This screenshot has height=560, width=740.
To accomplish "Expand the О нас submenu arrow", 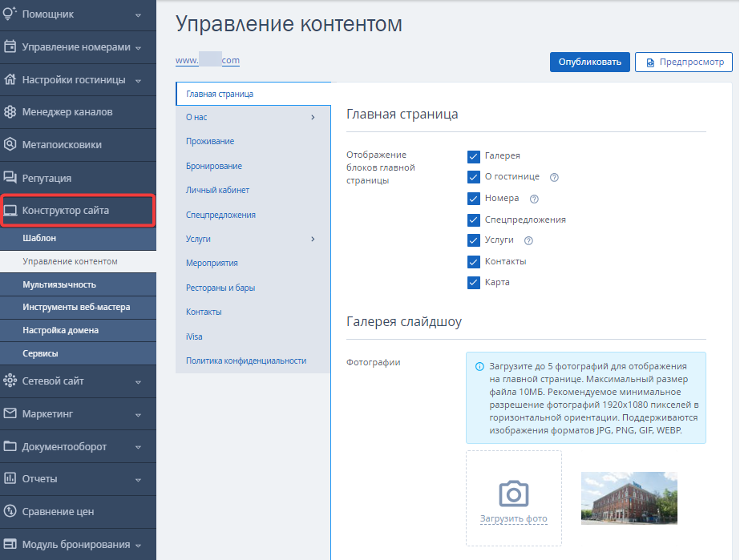I will [x=313, y=117].
